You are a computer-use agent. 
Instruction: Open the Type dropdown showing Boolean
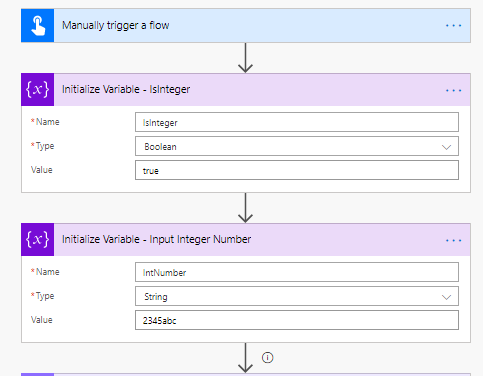pyautogui.click(x=297, y=146)
